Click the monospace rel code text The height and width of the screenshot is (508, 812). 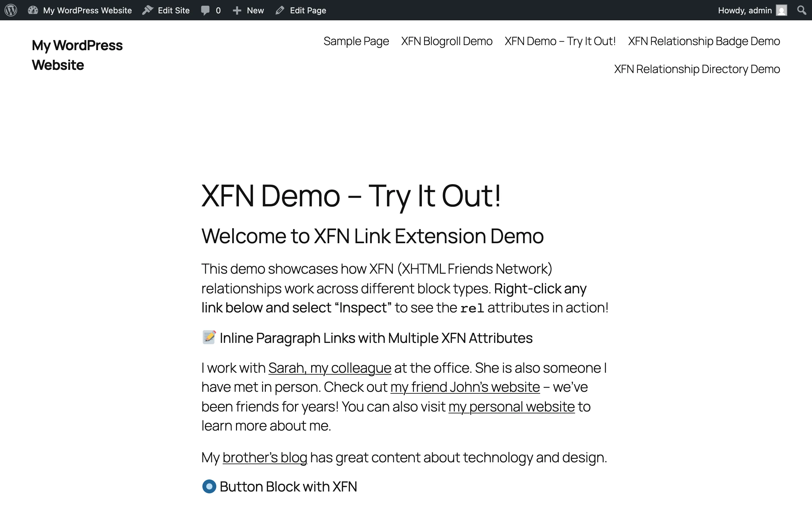[x=472, y=308]
